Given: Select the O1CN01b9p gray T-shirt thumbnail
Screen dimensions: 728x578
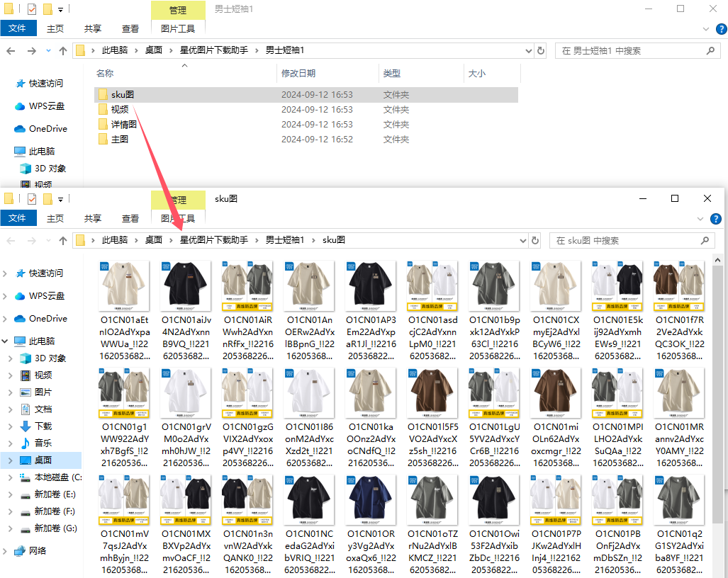Looking at the screenshot, I should coord(494,285).
